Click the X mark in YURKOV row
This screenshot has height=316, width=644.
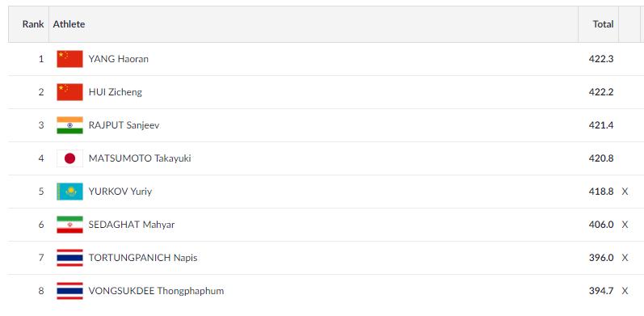pyautogui.click(x=625, y=192)
